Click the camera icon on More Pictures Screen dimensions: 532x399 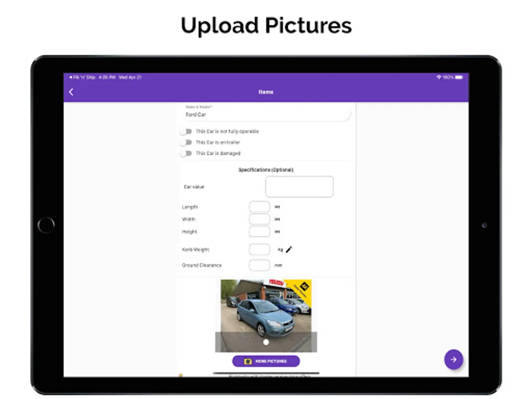248,361
